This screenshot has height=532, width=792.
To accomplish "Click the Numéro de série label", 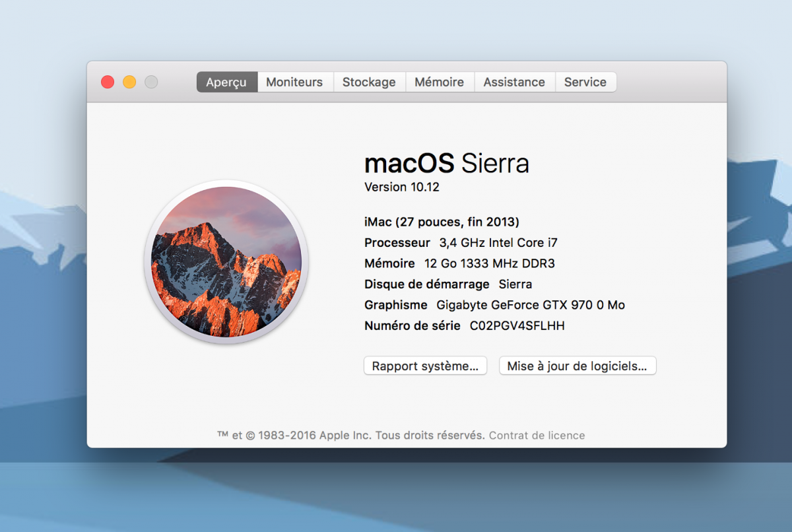I will tap(412, 326).
